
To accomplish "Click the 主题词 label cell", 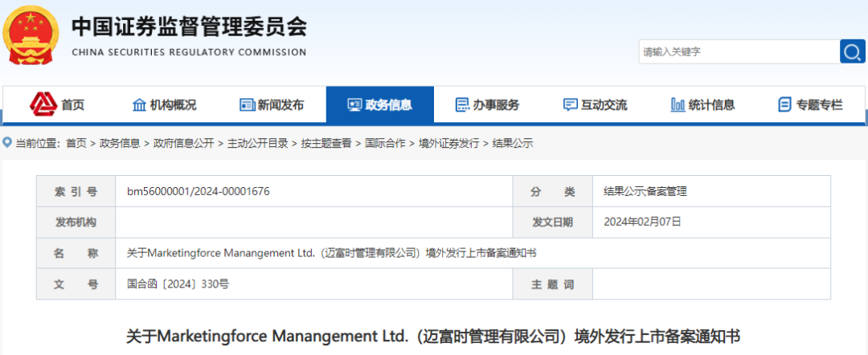I will (552, 284).
